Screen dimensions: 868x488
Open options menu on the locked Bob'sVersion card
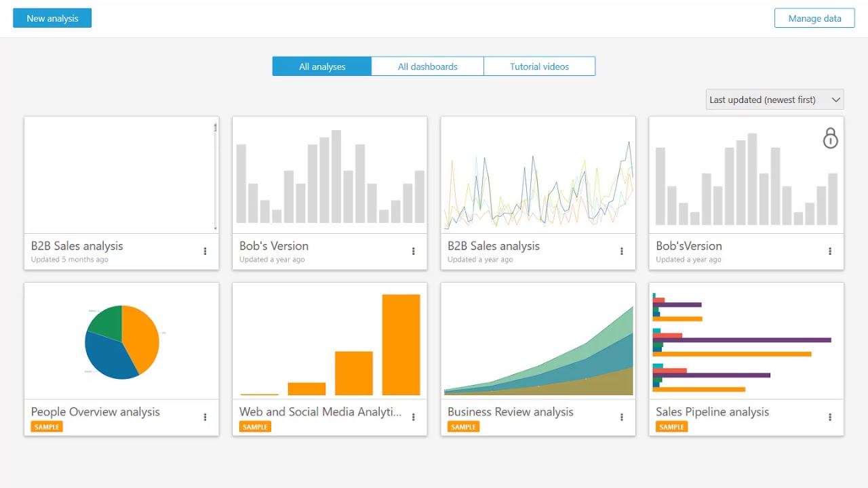coord(830,251)
